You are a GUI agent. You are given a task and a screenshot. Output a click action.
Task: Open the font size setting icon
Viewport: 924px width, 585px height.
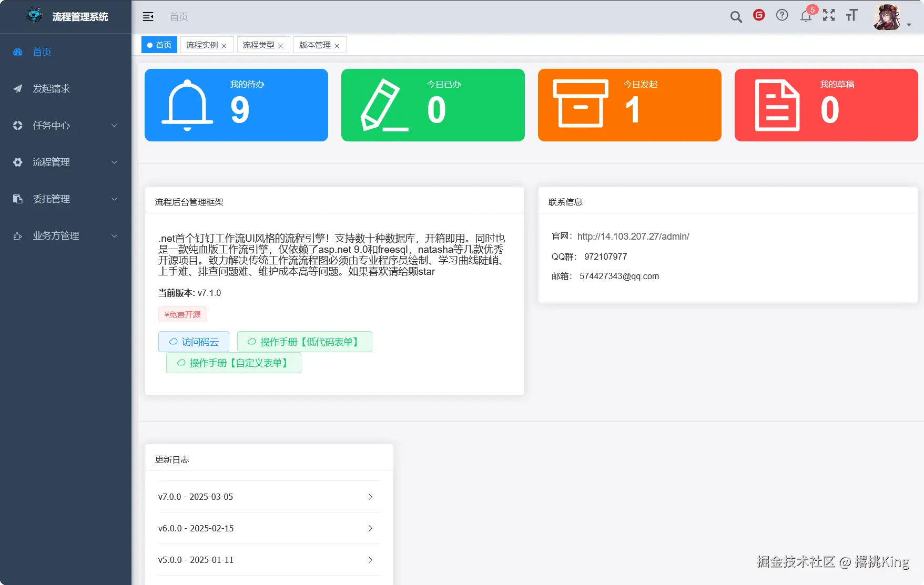point(851,15)
